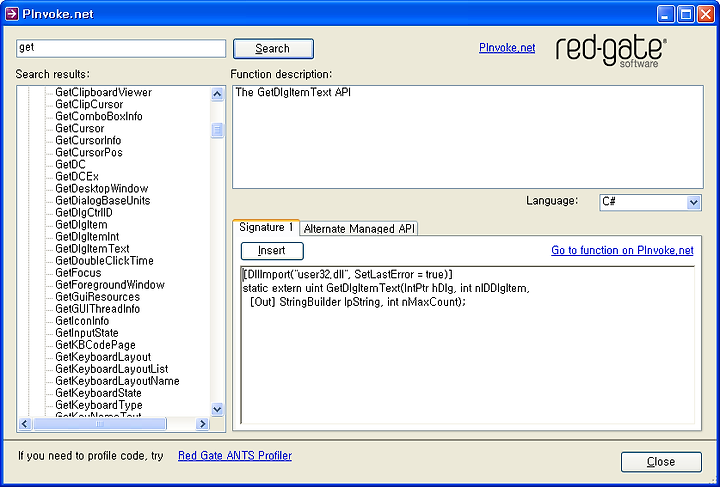Select GetDoubleClickTime in results
720x487 pixels.
point(104,260)
